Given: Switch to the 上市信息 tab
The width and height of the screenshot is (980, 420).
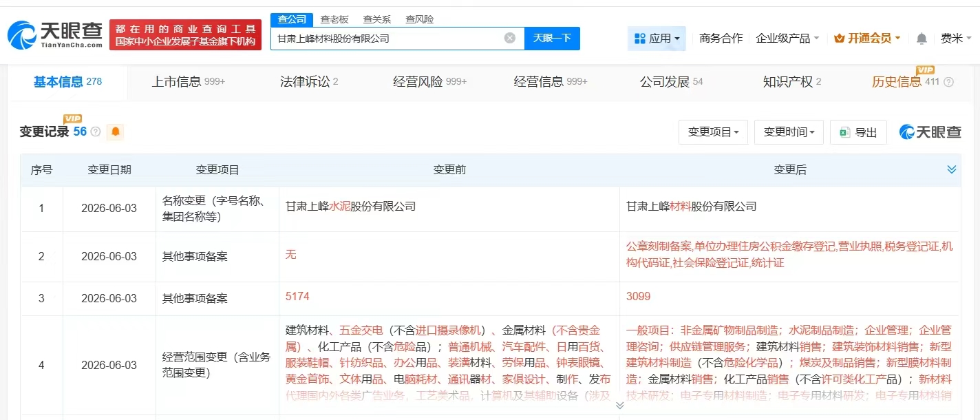Looking at the screenshot, I should (x=189, y=82).
